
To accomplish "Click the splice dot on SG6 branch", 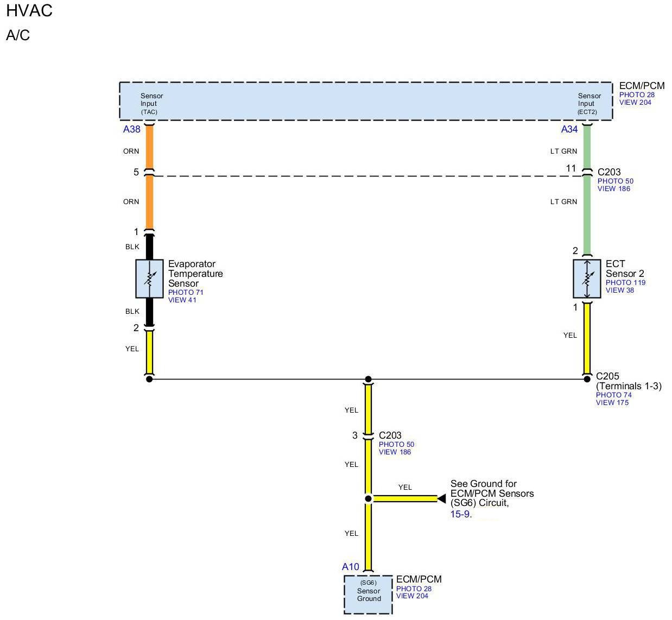I will coord(368,498).
